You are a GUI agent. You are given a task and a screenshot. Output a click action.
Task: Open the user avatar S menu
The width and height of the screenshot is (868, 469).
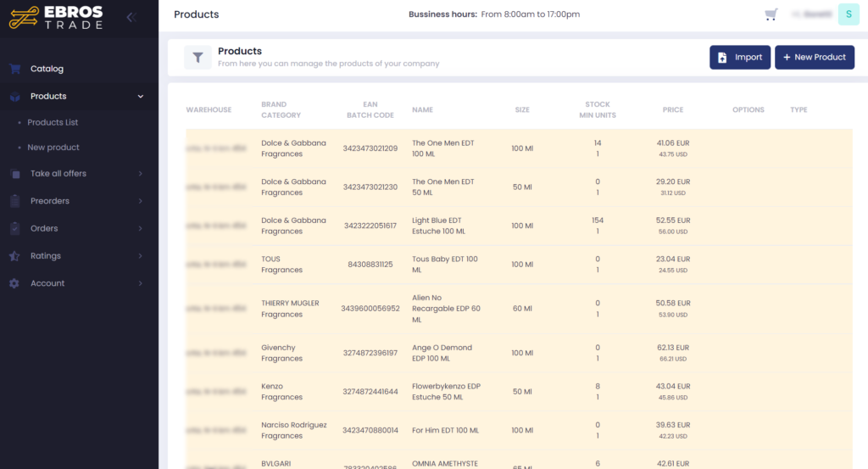[849, 14]
